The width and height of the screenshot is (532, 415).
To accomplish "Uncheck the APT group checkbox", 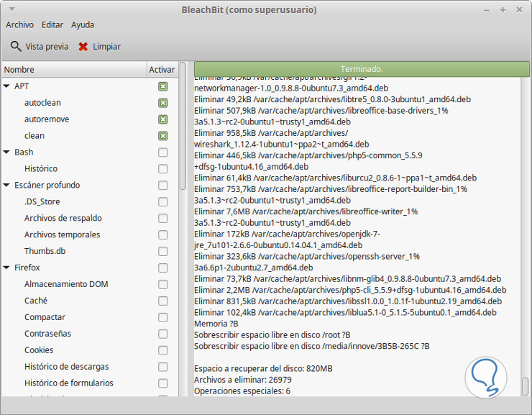I will point(163,86).
